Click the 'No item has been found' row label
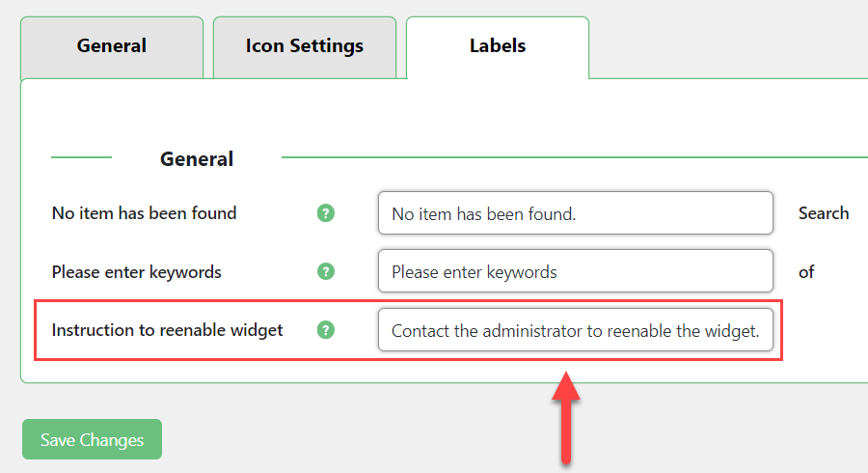The width and height of the screenshot is (868, 473). tap(144, 213)
